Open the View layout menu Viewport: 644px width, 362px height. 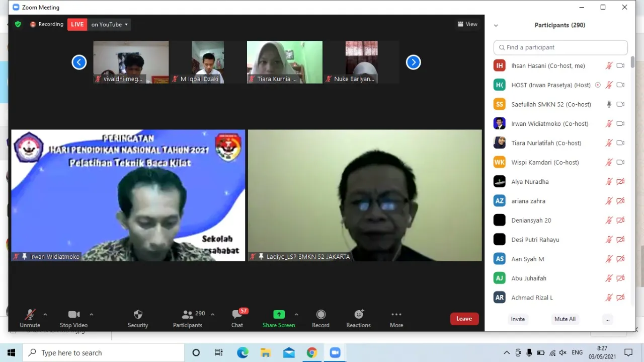[467, 24]
